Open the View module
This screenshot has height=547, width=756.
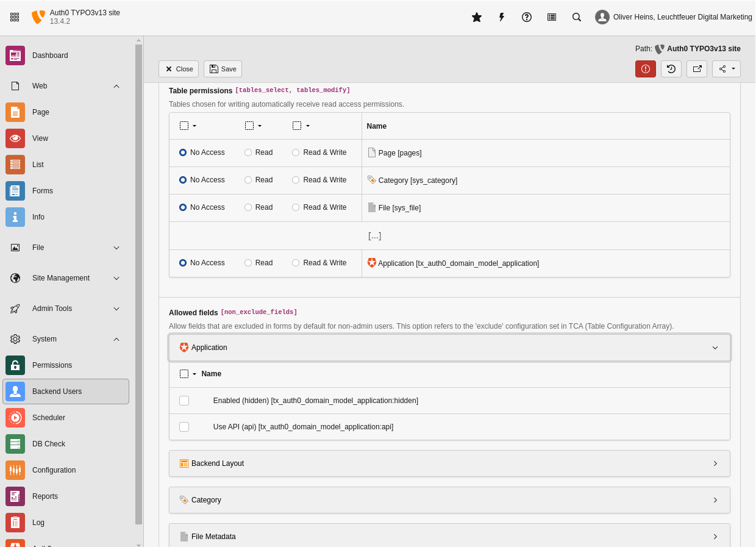66,138
